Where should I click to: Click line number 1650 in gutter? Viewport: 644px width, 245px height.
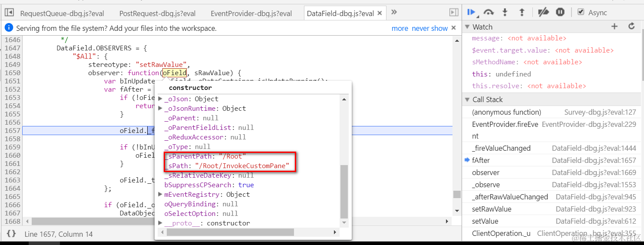13,73
